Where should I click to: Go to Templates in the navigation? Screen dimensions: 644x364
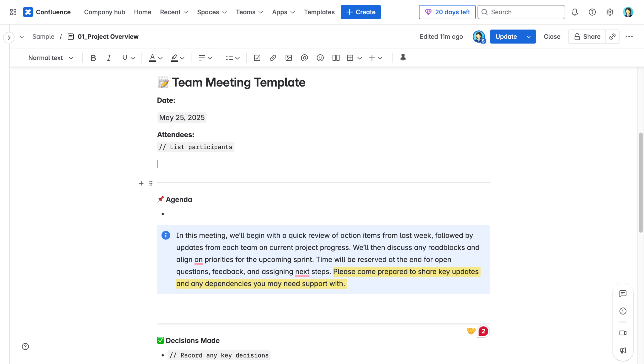[x=319, y=12]
